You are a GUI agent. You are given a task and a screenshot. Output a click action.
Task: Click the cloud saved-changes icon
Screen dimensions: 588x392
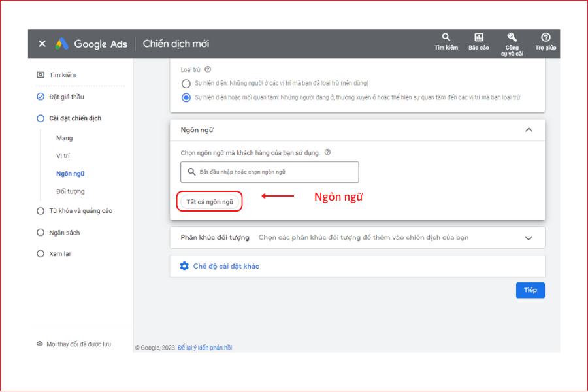[39, 344]
